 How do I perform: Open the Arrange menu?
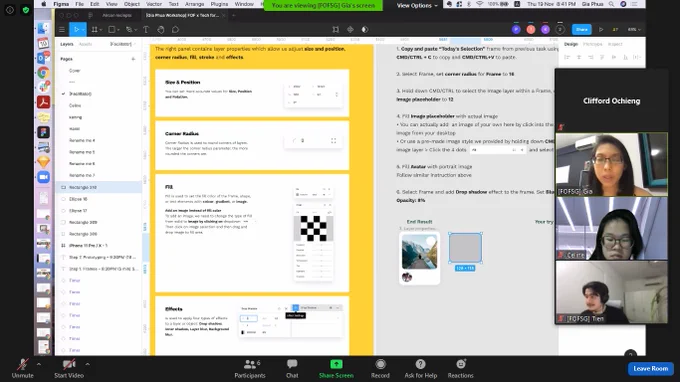[x=194, y=4]
